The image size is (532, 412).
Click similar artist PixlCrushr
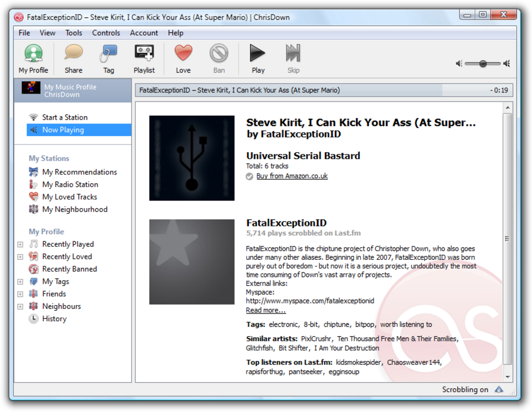(316, 339)
